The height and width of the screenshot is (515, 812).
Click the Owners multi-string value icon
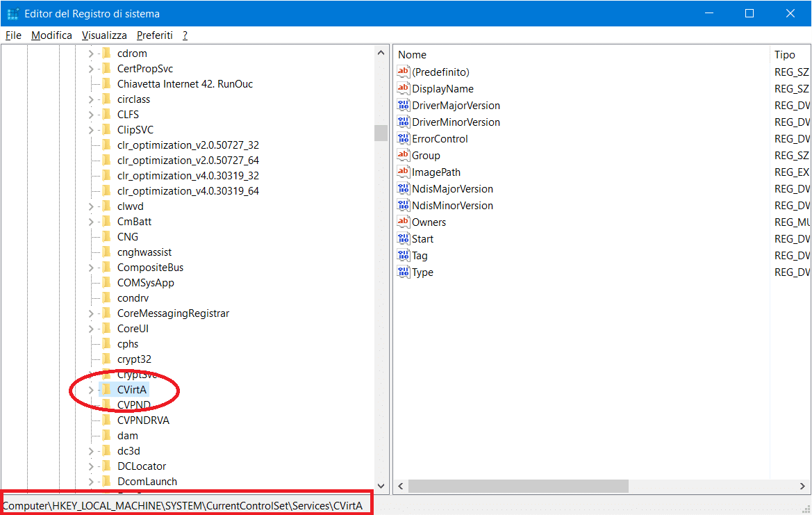[403, 222]
